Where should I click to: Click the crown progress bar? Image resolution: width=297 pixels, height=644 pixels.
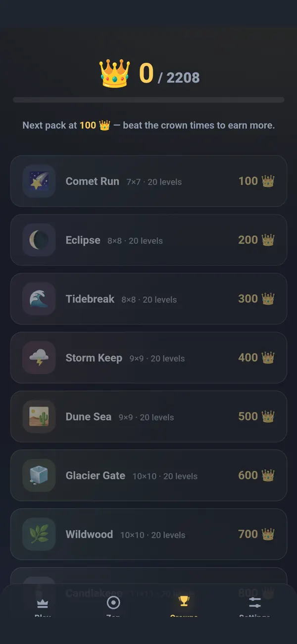148,100
